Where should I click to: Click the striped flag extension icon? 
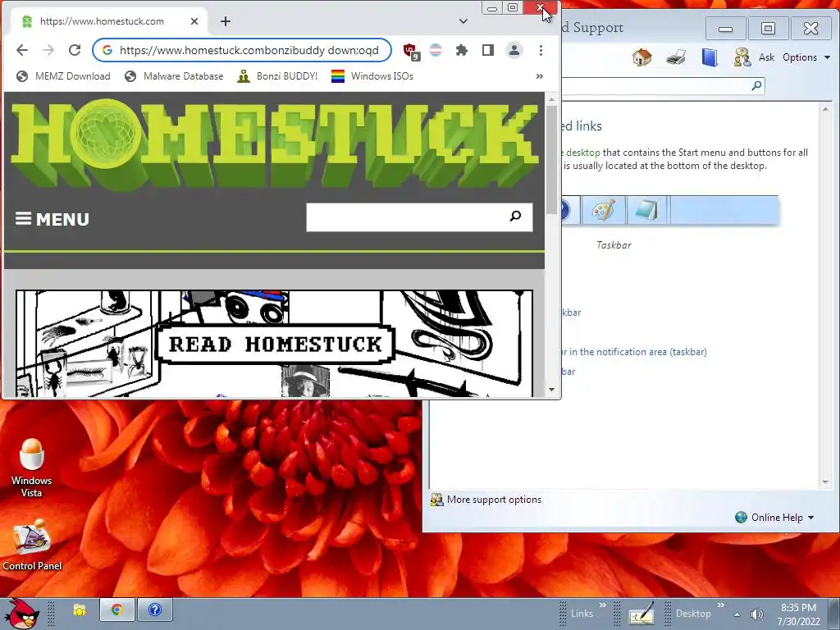[436, 50]
